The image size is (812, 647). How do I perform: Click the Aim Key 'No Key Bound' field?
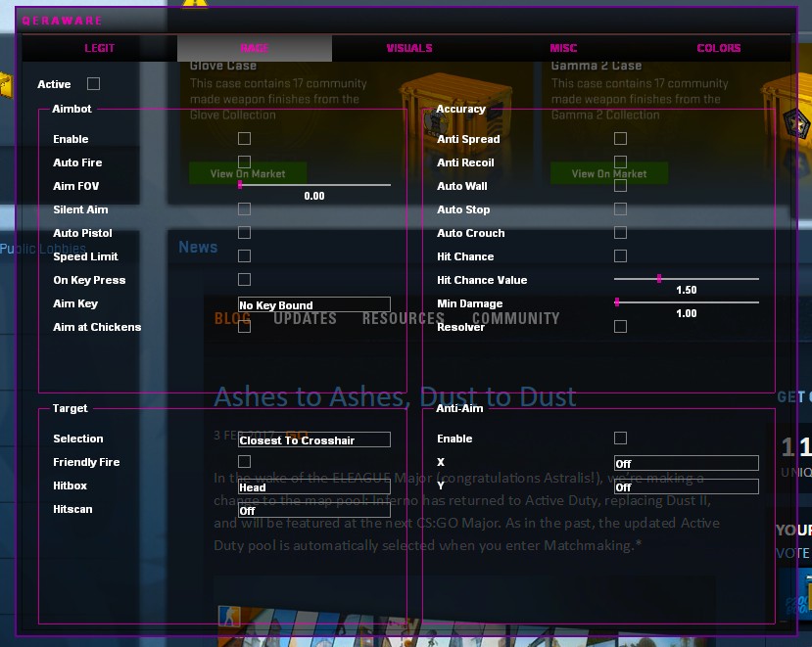click(314, 304)
